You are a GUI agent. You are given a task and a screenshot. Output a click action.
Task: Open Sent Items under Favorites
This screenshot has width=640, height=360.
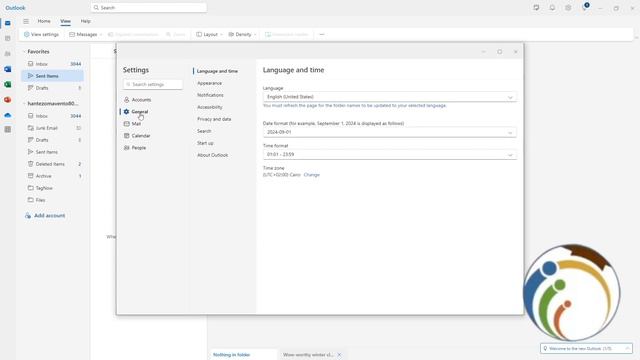pyautogui.click(x=52, y=76)
